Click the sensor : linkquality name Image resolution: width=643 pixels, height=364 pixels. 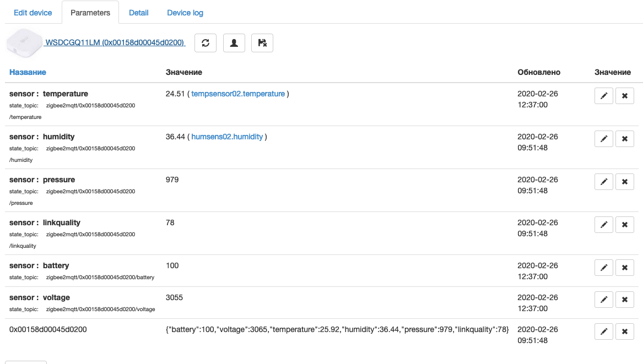point(45,222)
